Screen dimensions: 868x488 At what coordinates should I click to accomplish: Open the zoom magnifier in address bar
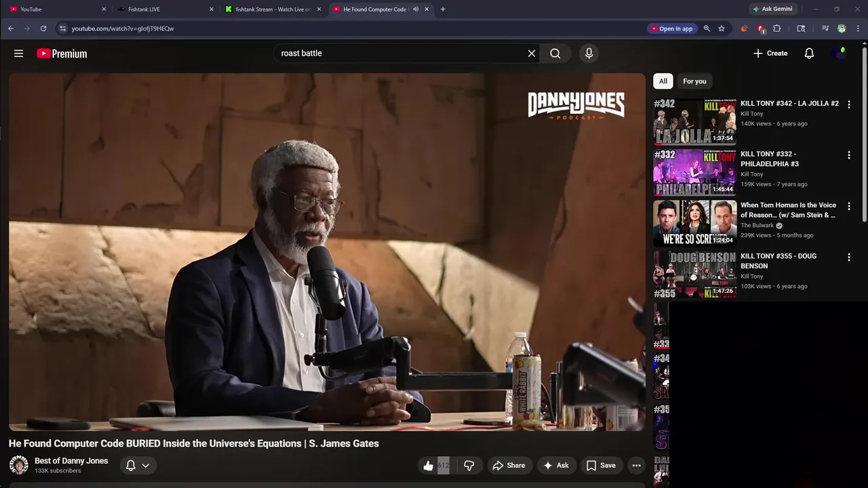pyautogui.click(x=707, y=28)
